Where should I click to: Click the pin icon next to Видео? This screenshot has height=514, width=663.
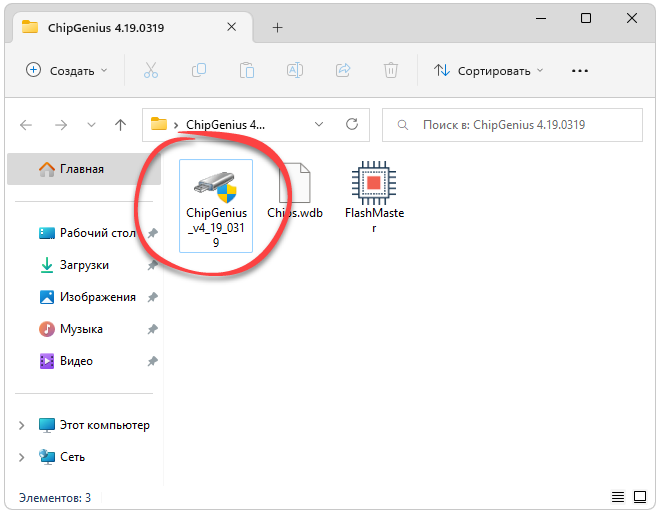tap(153, 361)
